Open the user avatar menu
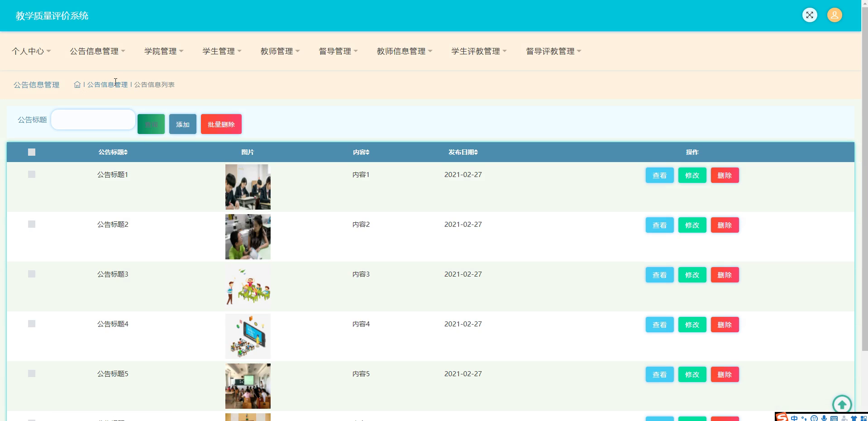The width and height of the screenshot is (868, 421). point(835,15)
